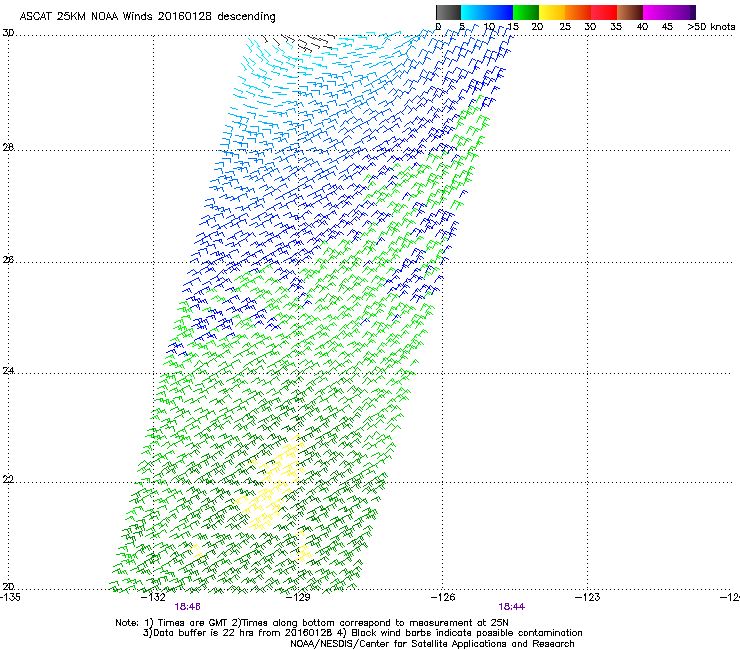740x650 pixels.
Task: Click the '30' label under the color bar
Action: (590, 27)
